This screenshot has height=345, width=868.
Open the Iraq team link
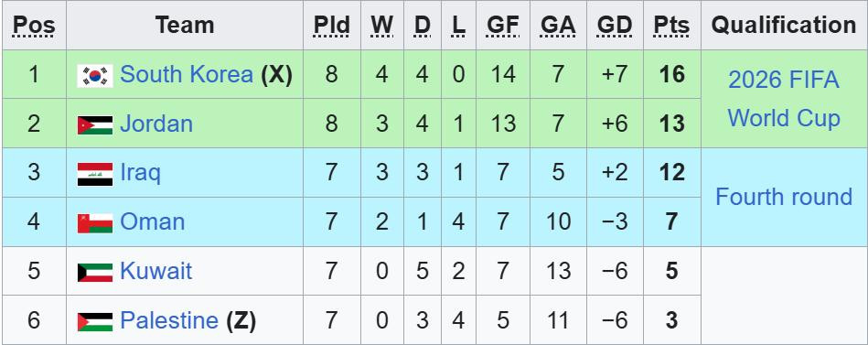click(141, 173)
